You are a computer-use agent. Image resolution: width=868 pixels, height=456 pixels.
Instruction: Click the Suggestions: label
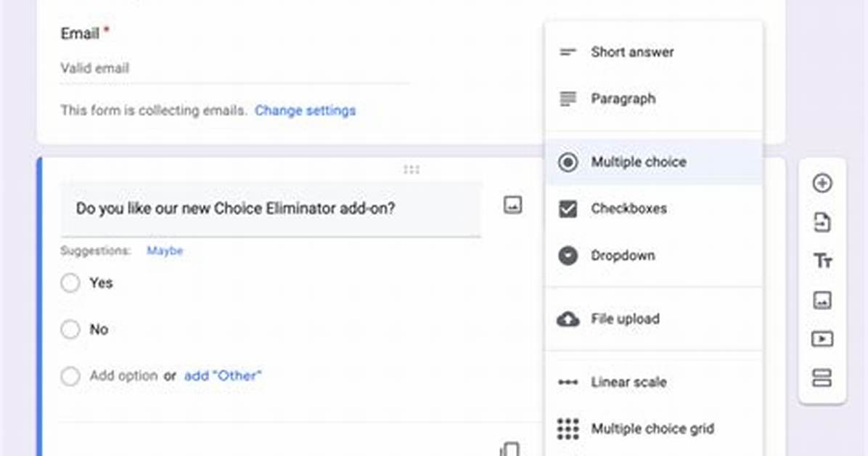pyautogui.click(x=96, y=251)
